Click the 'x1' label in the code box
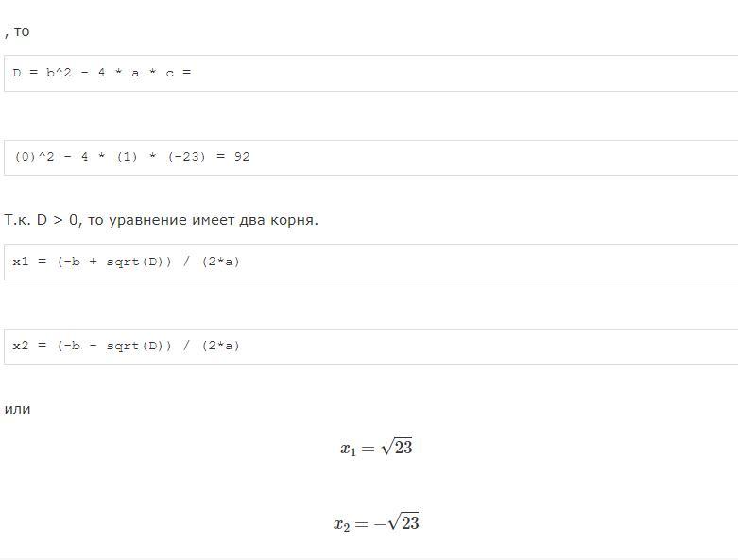 [21, 262]
